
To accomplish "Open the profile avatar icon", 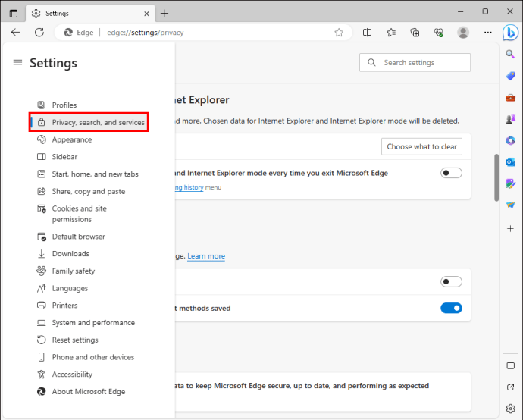I will (x=463, y=33).
